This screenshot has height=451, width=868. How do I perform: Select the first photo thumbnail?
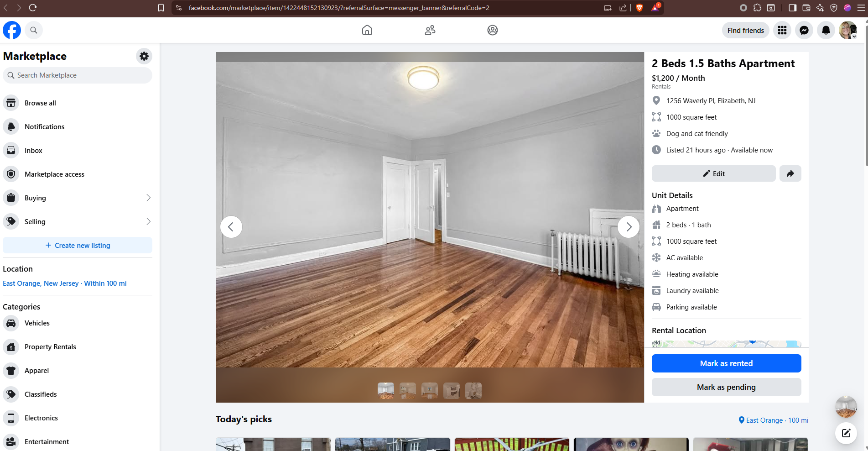(x=386, y=391)
